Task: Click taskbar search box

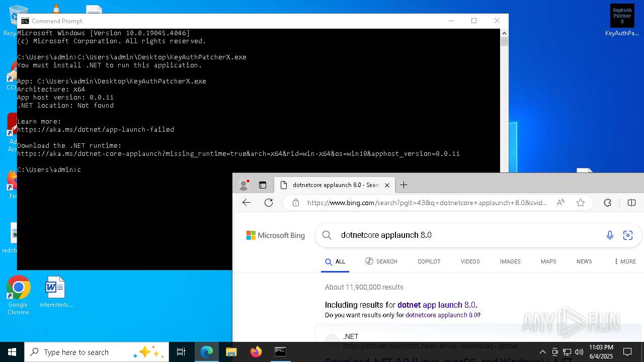Action: (x=97, y=352)
